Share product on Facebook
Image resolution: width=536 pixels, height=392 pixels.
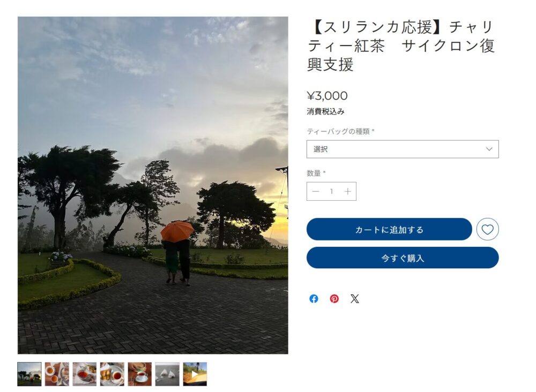[314, 299]
